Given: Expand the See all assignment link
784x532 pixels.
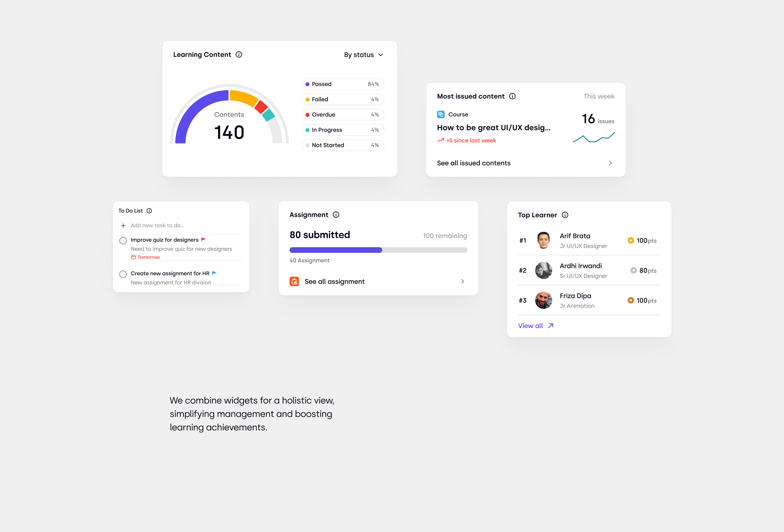Looking at the screenshot, I should tap(378, 281).
